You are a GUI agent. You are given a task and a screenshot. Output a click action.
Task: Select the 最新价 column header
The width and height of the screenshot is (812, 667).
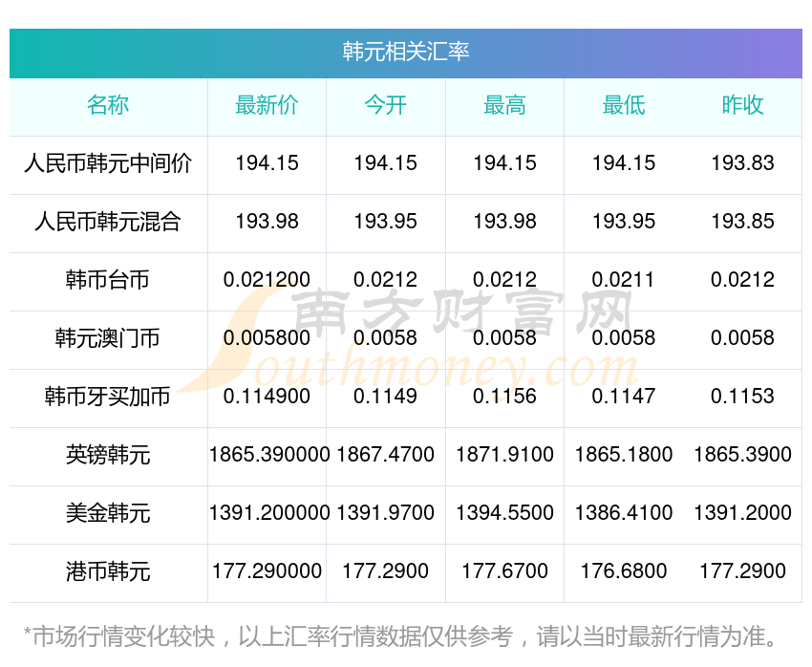(267, 105)
